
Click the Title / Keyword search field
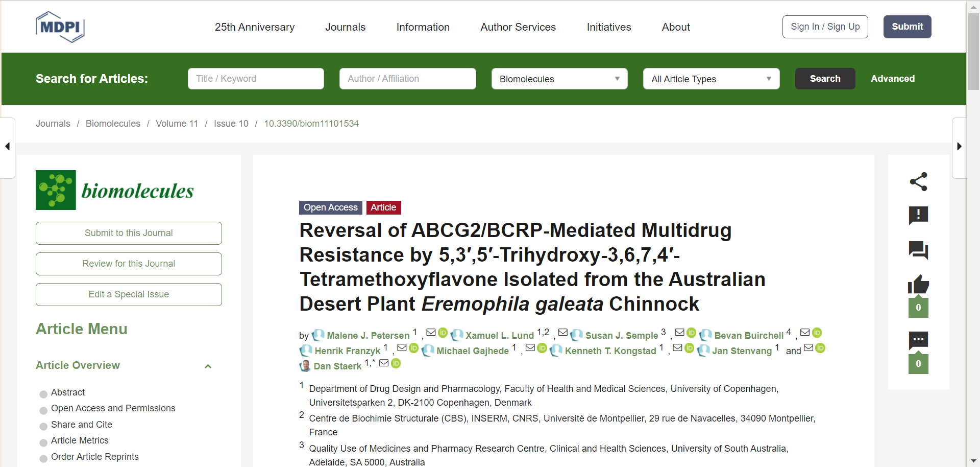pos(256,79)
